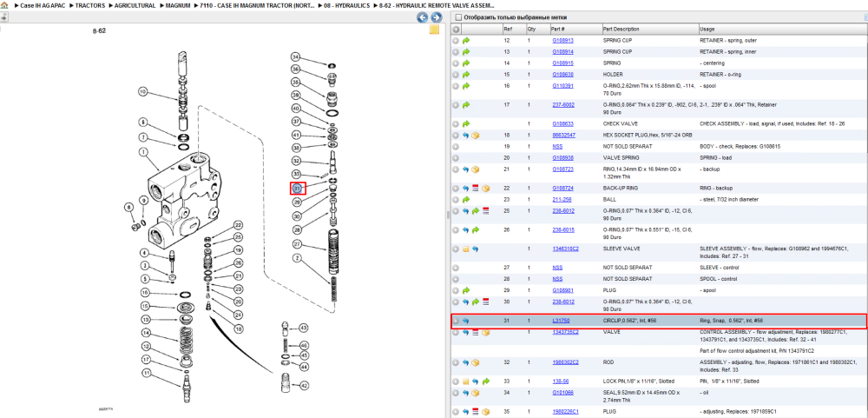Click red list icon in ref 30 O-RING row
This screenshot has width=868, height=418.
pos(485,302)
